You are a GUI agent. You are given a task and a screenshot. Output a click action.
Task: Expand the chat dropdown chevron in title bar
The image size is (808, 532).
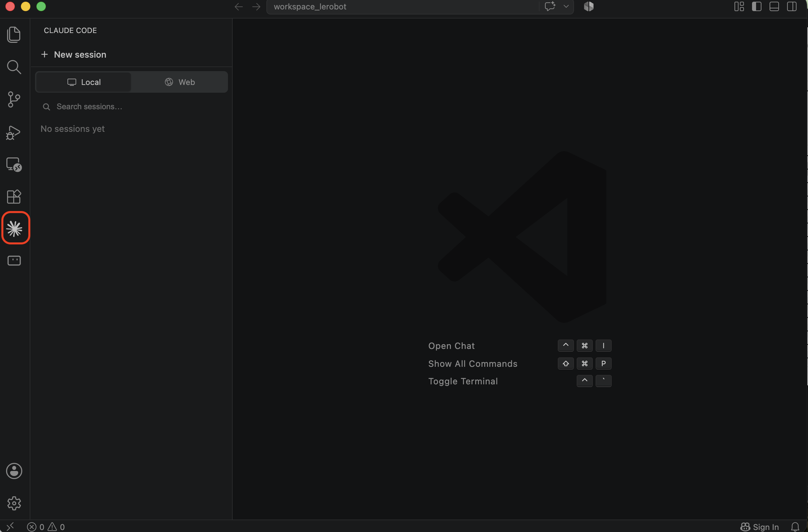[x=566, y=6]
